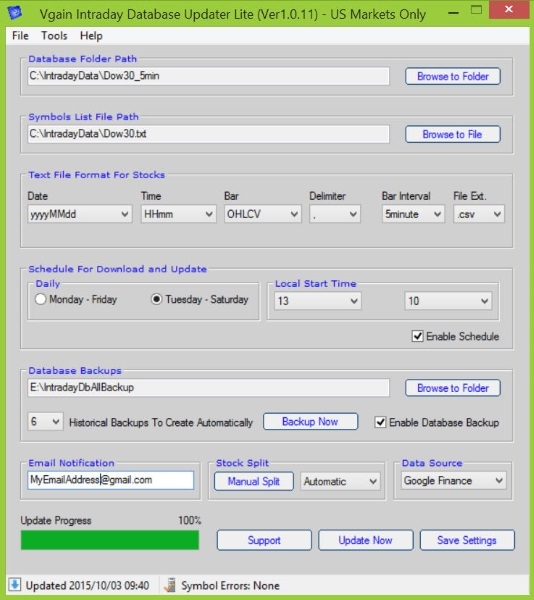This screenshot has height=600, width=534.
Task: Close the Vgain updater window
Action: coord(509,10)
